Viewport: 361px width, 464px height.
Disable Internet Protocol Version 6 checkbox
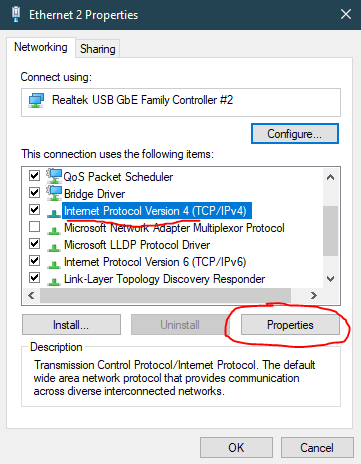pos(34,260)
